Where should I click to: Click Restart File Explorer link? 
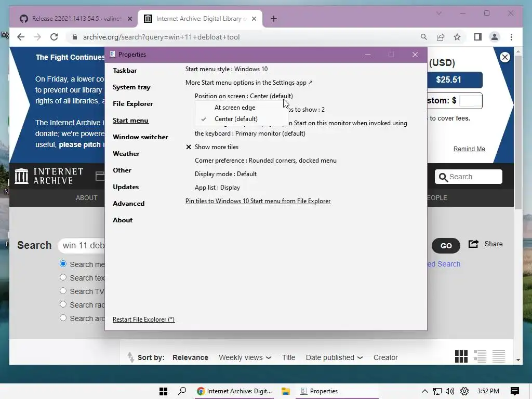click(143, 320)
